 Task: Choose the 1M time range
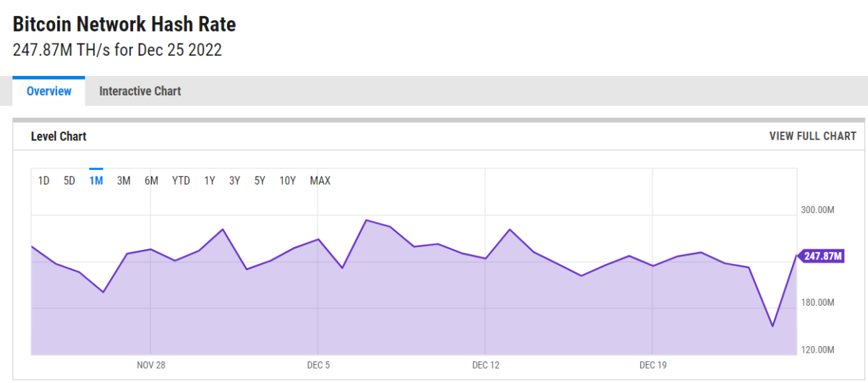[95, 181]
